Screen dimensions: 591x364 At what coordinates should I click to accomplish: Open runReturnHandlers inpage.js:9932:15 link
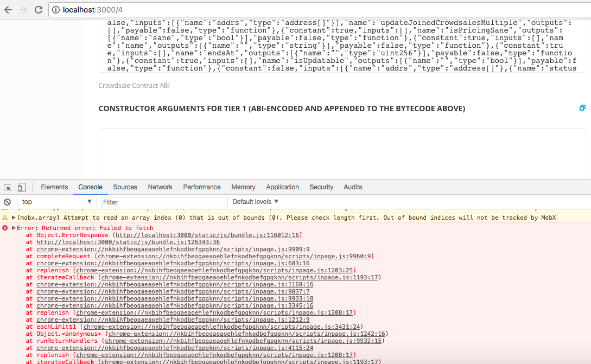[243, 341]
